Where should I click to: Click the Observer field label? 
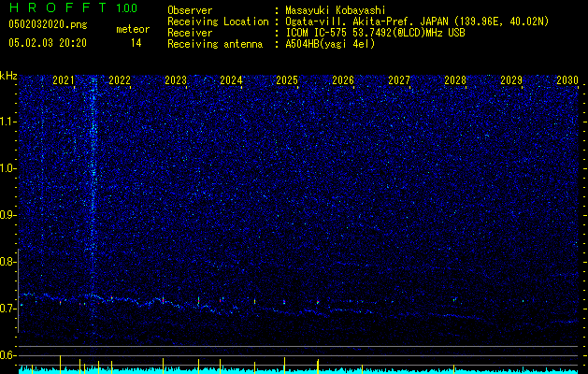click(x=190, y=10)
